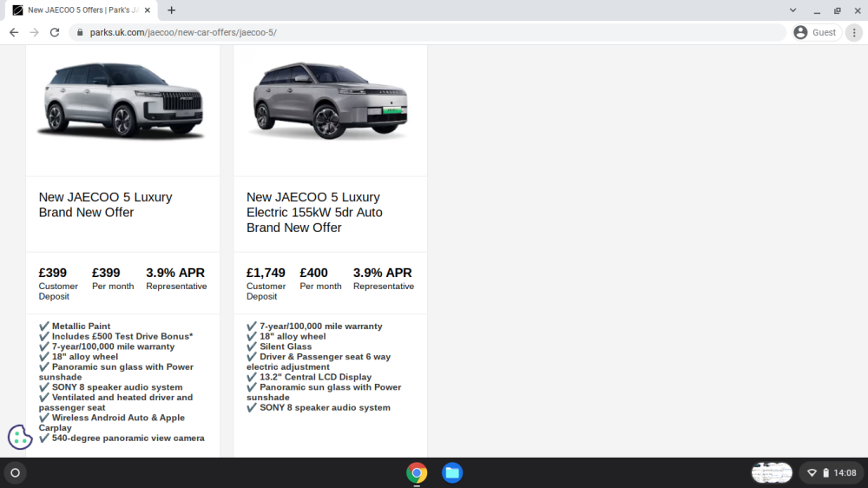
Task: View site security padlock info
Action: (x=80, y=33)
